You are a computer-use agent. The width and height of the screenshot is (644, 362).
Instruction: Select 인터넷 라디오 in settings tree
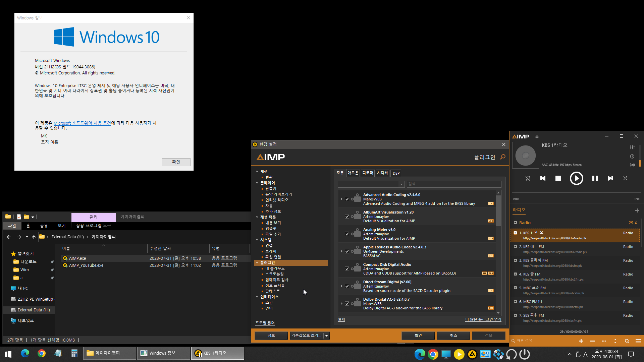click(x=277, y=200)
